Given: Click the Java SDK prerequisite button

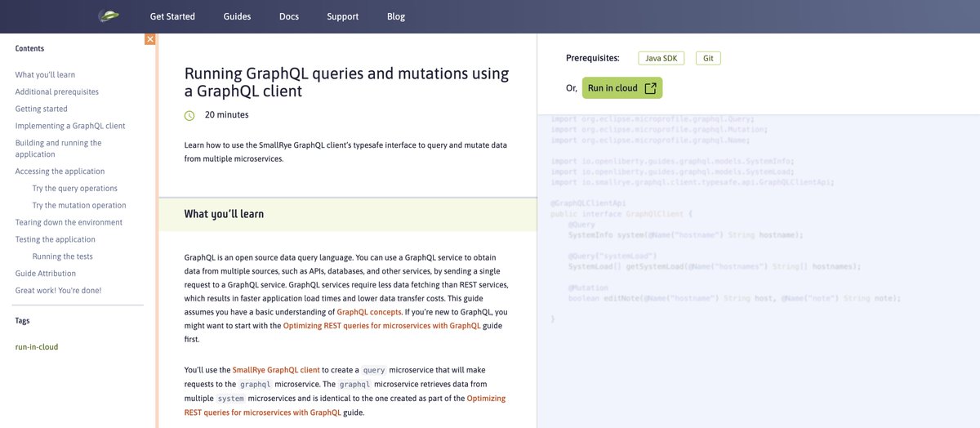Looking at the screenshot, I should click(x=661, y=58).
